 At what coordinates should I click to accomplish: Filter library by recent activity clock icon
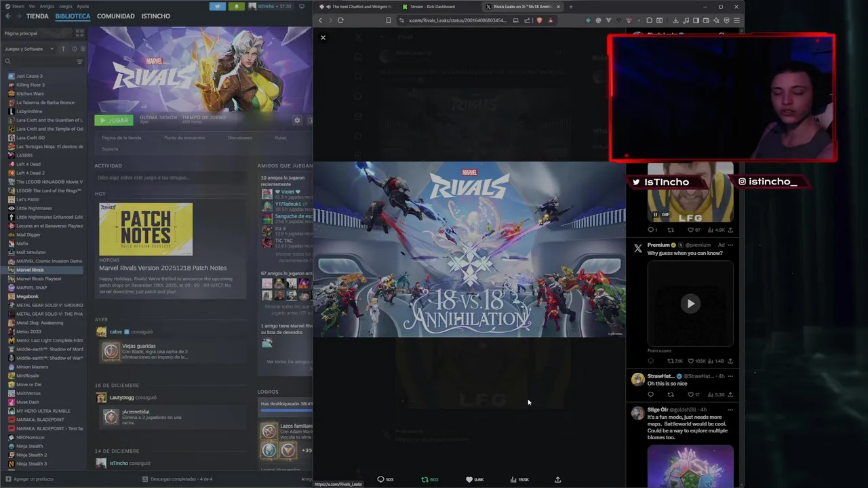(x=74, y=49)
